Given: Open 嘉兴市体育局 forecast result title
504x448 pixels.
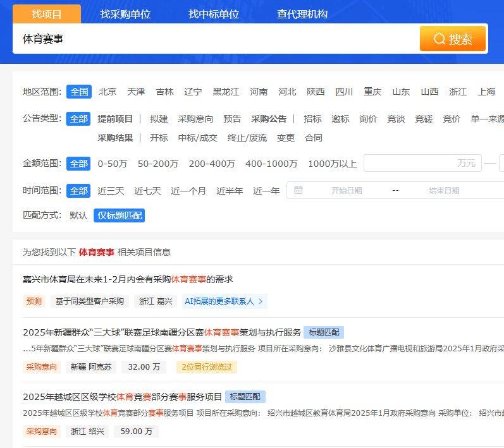Looking at the screenshot, I should pos(128,279).
